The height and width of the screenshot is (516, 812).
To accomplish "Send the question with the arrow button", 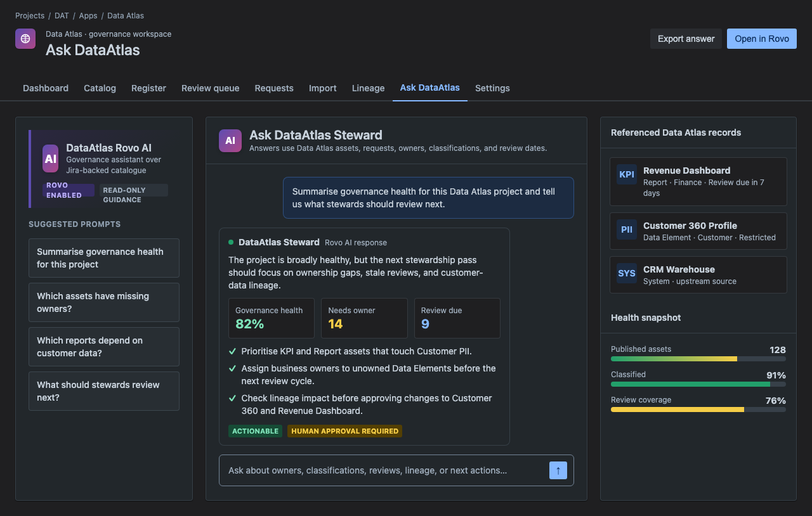I will [558, 470].
